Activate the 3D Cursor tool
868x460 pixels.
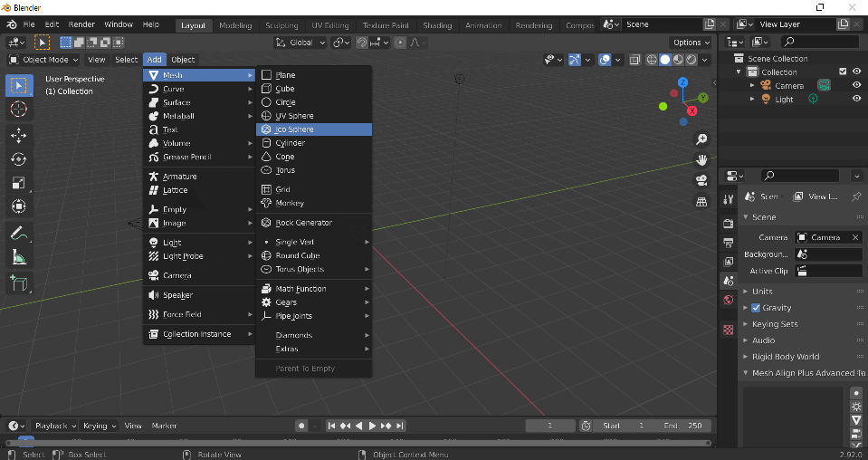coord(19,109)
